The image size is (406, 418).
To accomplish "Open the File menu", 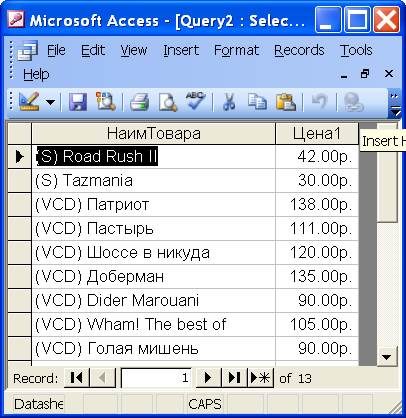I will pyautogui.click(x=56, y=50).
